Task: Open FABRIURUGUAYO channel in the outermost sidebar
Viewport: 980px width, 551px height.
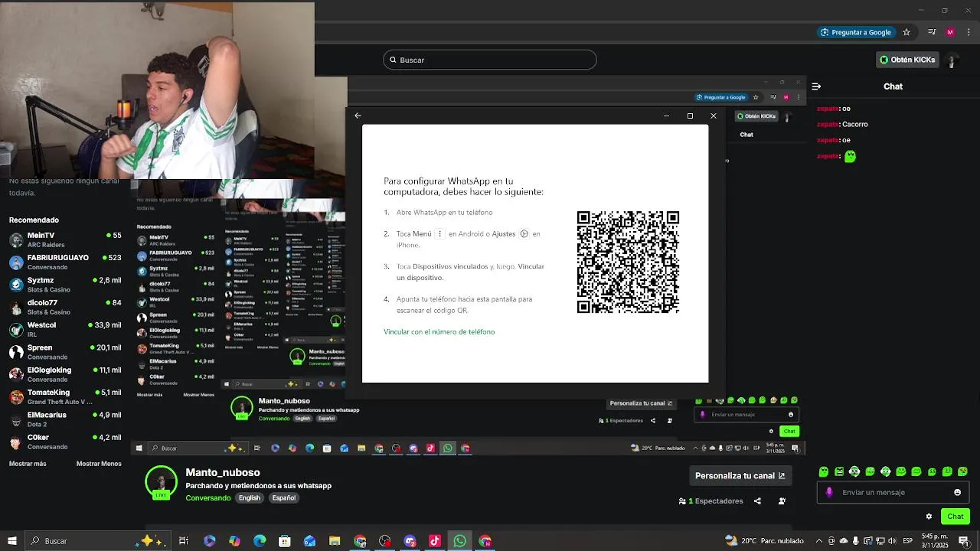Action: [x=65, y=262]
